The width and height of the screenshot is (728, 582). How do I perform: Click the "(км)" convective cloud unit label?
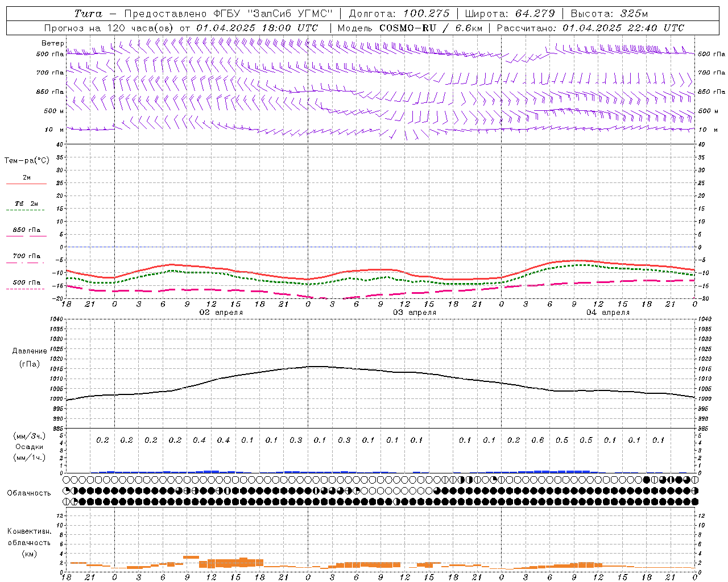[30, 553]
